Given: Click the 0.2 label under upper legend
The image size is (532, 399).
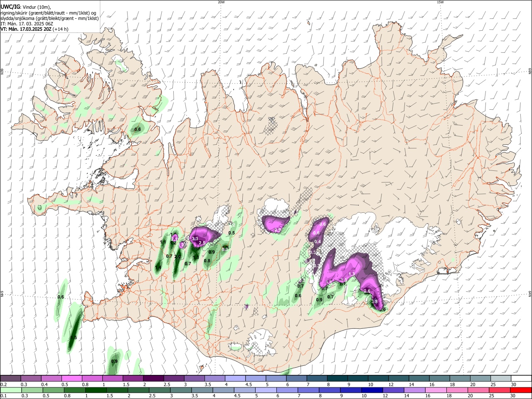Looking at the screenshot, I should [x=3, y=384].
